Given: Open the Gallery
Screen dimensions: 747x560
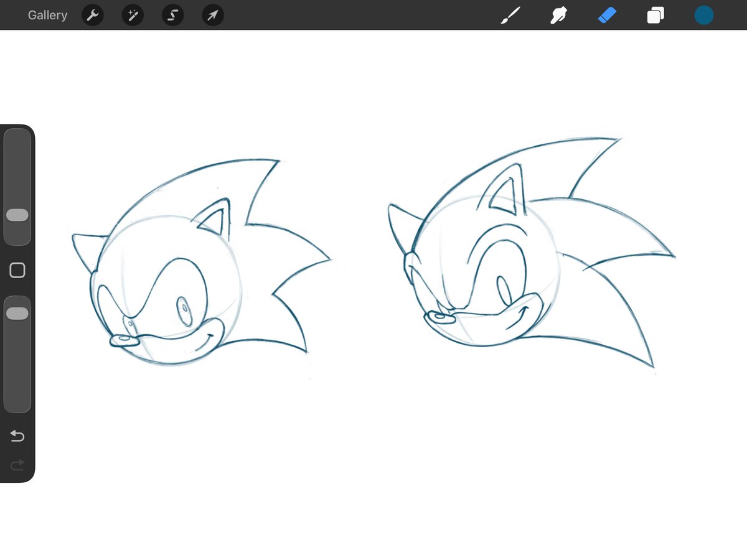Looking at the screenshot, I should pos(47,15).
